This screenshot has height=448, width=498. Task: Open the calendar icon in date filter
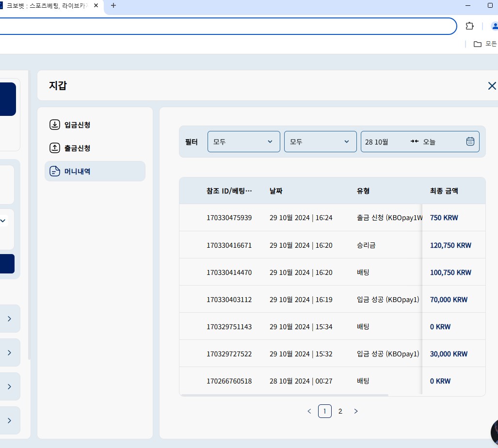[x=470, y=141]
